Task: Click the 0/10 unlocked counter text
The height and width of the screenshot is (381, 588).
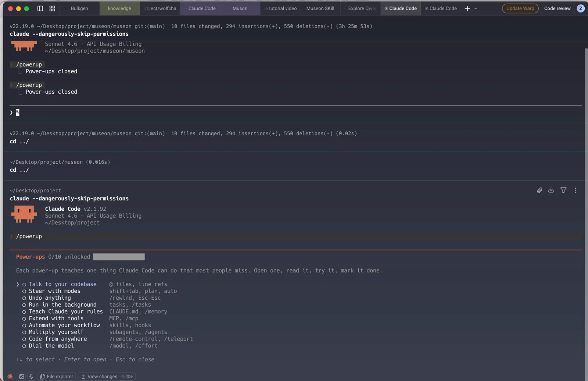Action: 69,257
